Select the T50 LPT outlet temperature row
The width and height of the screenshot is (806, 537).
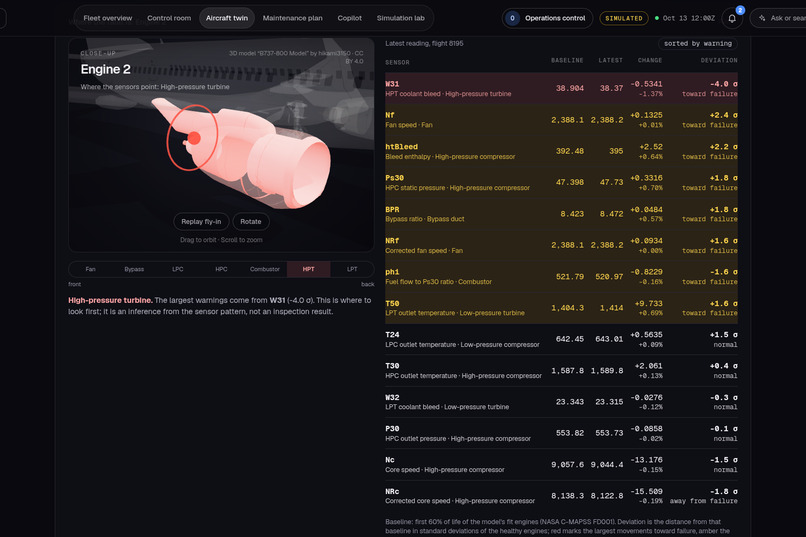[x=561, y=308]
